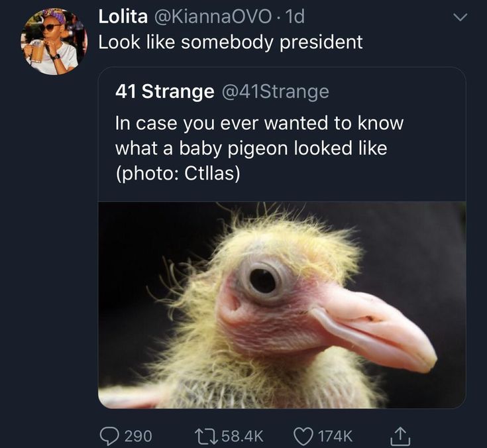
Task: Click the "(photo: Ctllas)" credit line
Action: 178,174
